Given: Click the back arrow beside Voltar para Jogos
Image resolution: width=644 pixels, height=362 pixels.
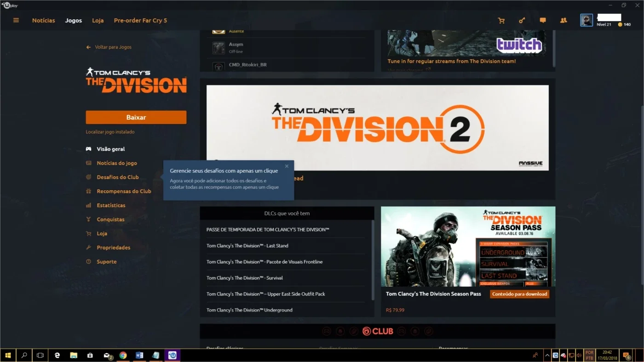Looking at the screenshot, I should pos(88,47).
